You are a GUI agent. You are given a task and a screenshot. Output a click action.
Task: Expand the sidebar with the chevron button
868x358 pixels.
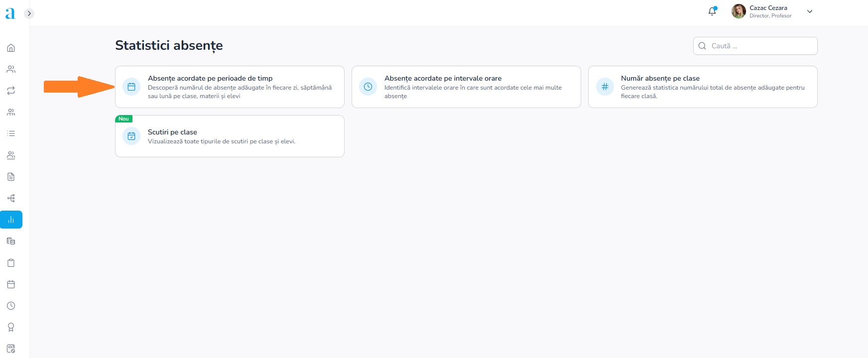click(x=29, y=13)
